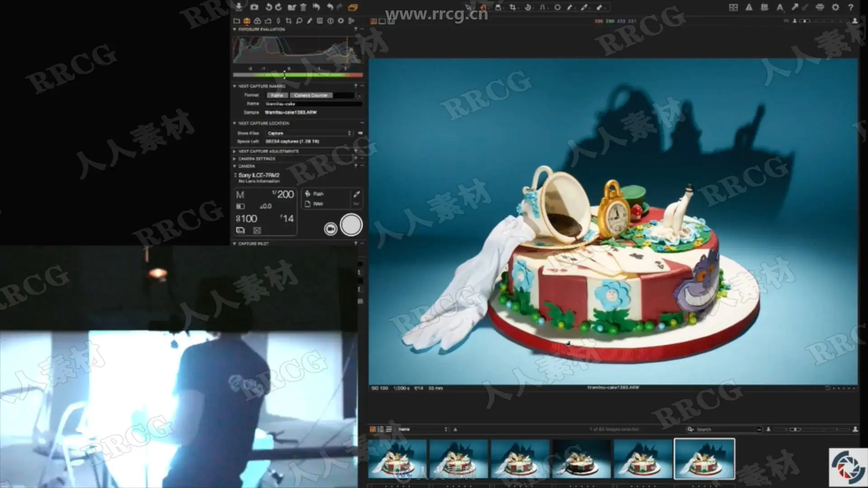Select the fourth dark cake thumbnail
Screen dimensions: 868x488
click(x=581, y=458)
